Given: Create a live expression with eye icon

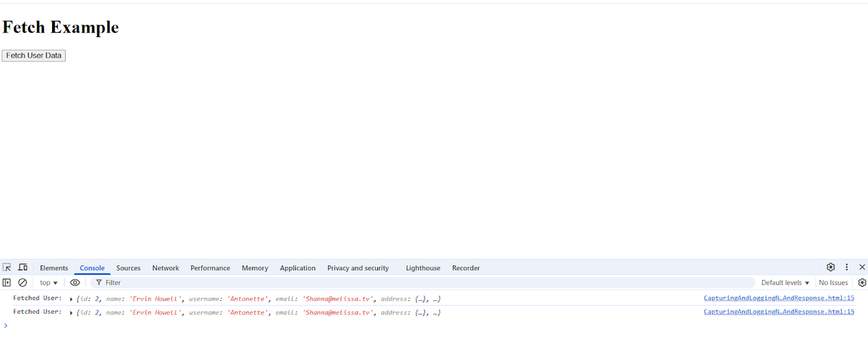Looking at the screenshot, I should pos(75,283).
